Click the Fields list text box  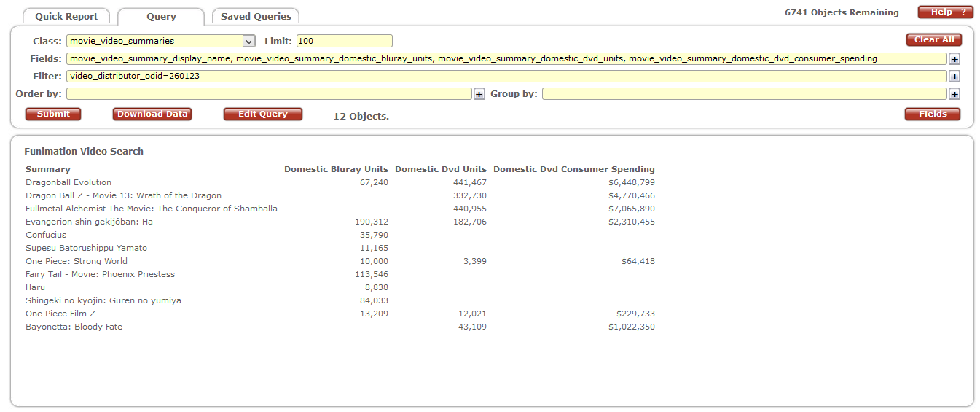[x=506, y=59]
